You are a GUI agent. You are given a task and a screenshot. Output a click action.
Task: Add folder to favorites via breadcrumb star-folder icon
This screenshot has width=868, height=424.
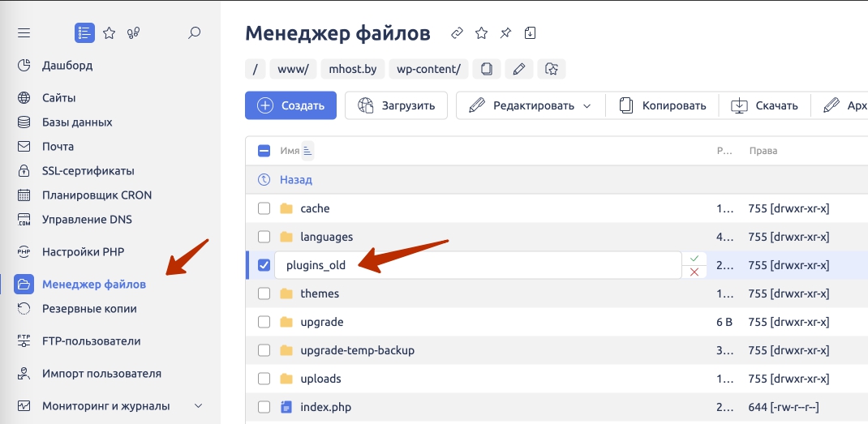pyautogui.click(x=552, y=69)
